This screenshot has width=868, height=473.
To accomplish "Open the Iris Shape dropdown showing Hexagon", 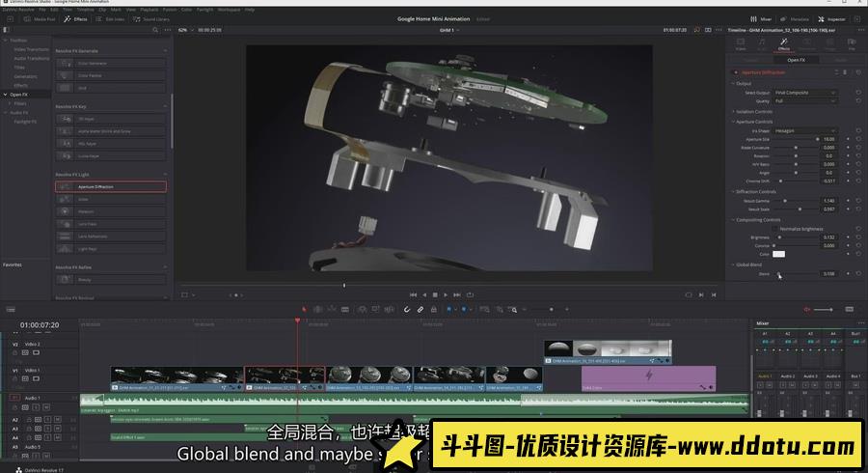I will point(805,130).
